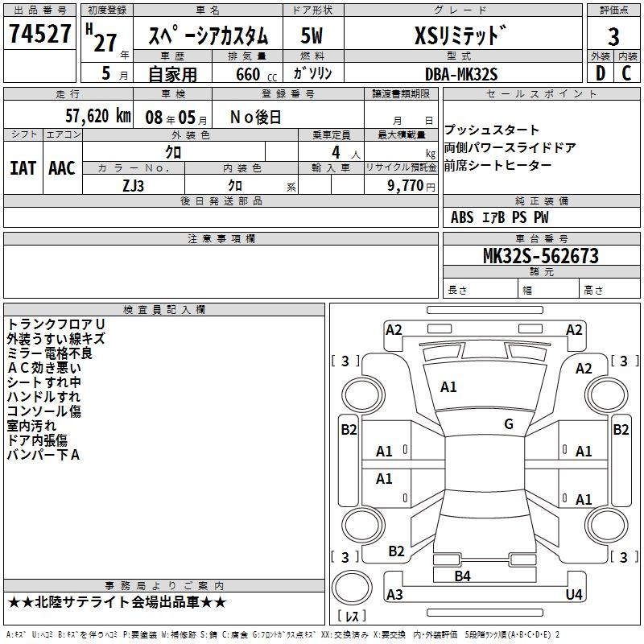Click the model type DBA-MK32S
Image resolution: width=644 pixels, height=644 pixels.
461,73
